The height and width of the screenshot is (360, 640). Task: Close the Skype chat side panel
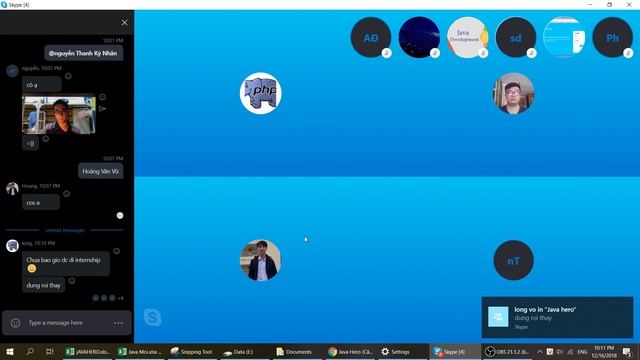pos(124,23)
